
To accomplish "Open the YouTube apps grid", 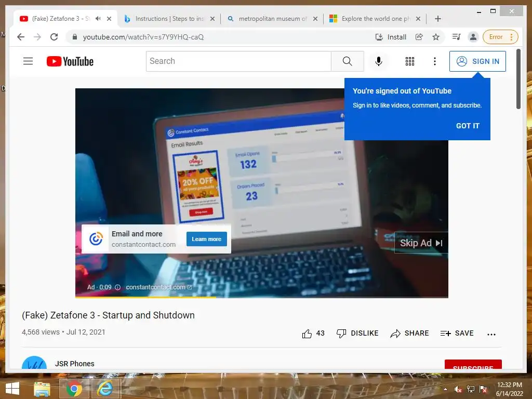I will 410,61.
